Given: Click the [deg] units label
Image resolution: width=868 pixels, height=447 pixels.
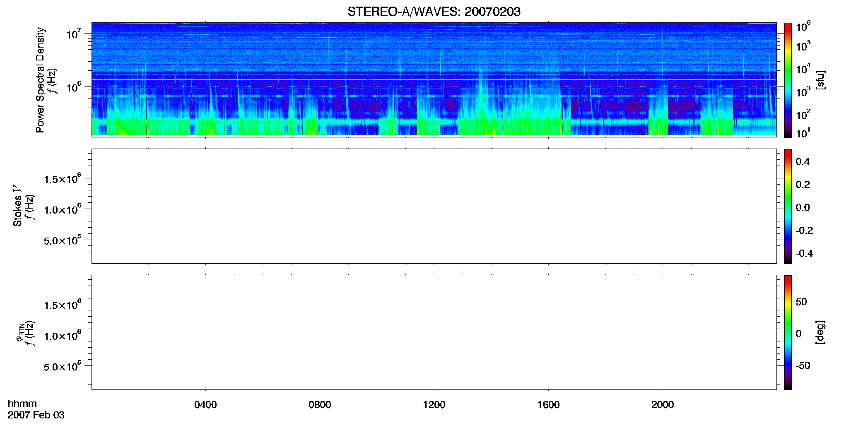Looking at the screenshot, I should 820,332.
